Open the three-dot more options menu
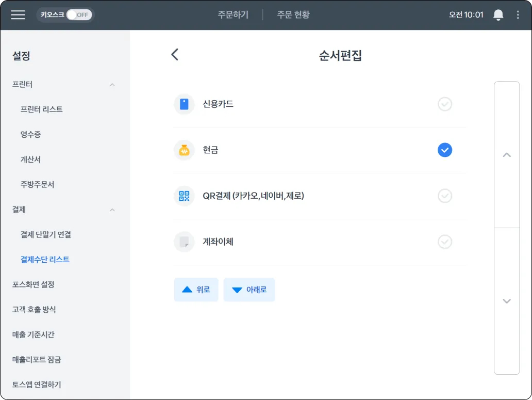The height and width of the screenshot is (400, 532). click(518, 15)
